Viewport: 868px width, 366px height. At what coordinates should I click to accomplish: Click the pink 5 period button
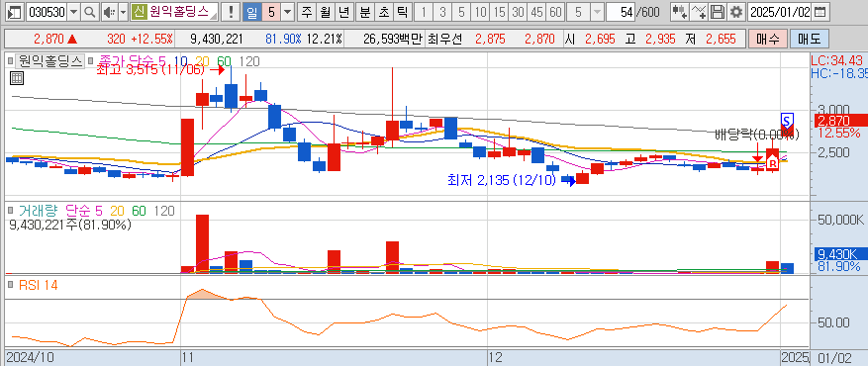[271, 12]
